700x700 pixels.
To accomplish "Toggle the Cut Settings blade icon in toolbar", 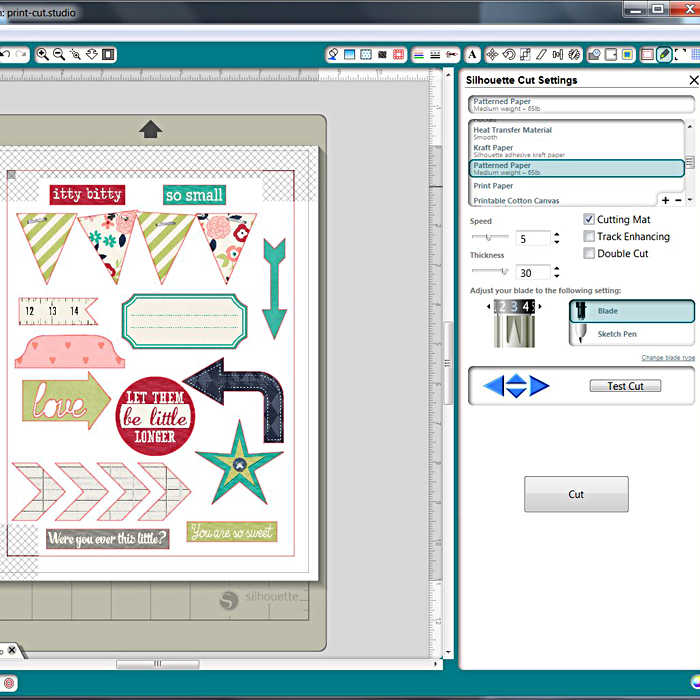I will (x=664, y=54).
